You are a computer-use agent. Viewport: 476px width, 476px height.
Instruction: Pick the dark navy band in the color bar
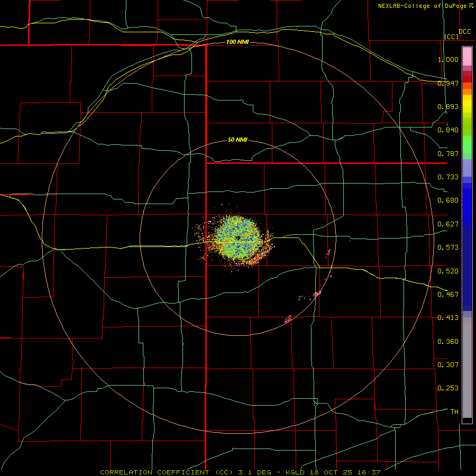point(467,270)
